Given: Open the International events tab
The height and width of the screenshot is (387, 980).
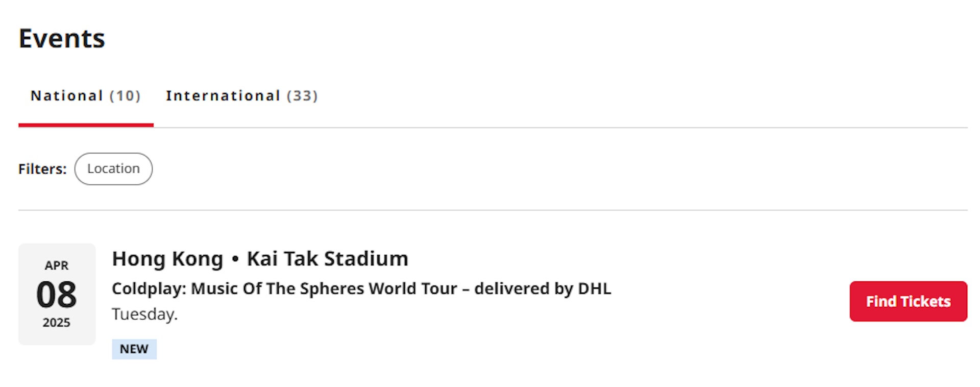Looking at the screenshot, I should (241, 96).
